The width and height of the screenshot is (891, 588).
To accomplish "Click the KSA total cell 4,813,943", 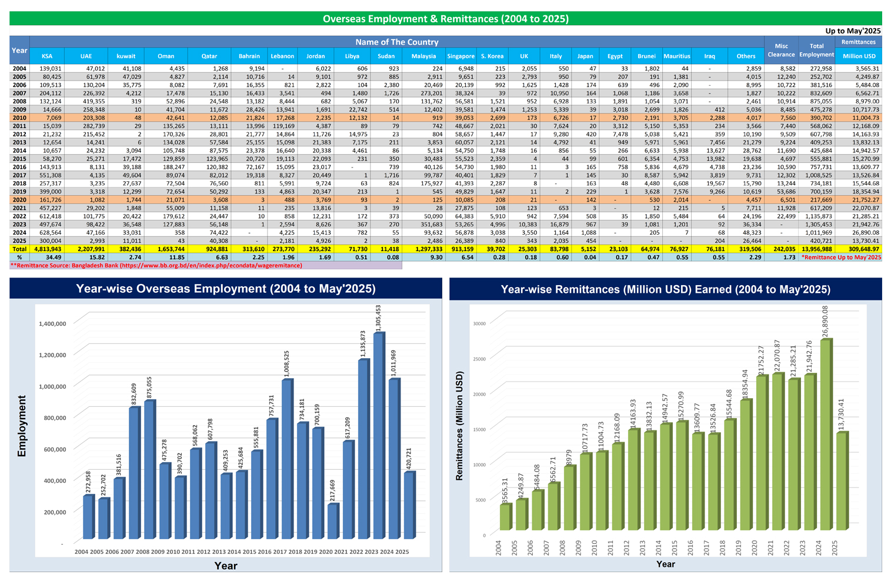I will [47, 249].
